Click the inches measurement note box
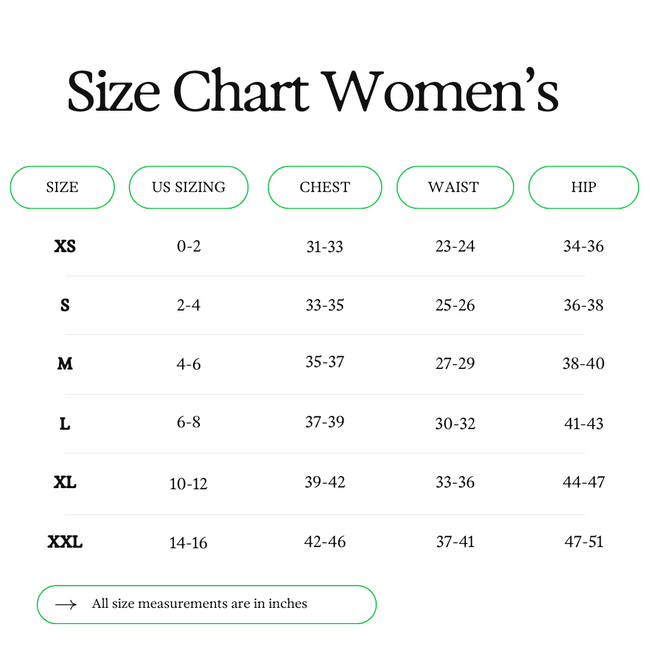650x650 pixels. (x=206, y=604)
